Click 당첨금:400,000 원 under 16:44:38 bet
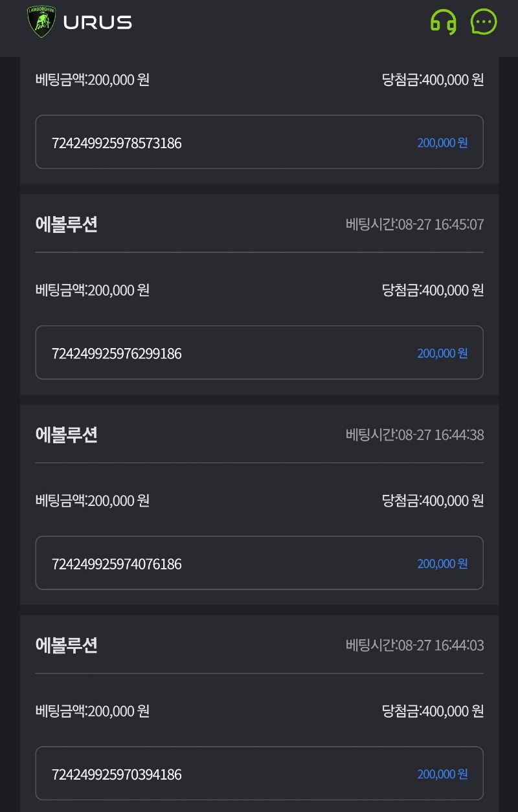This screenshot has width=518, height=812. point(433,501)
